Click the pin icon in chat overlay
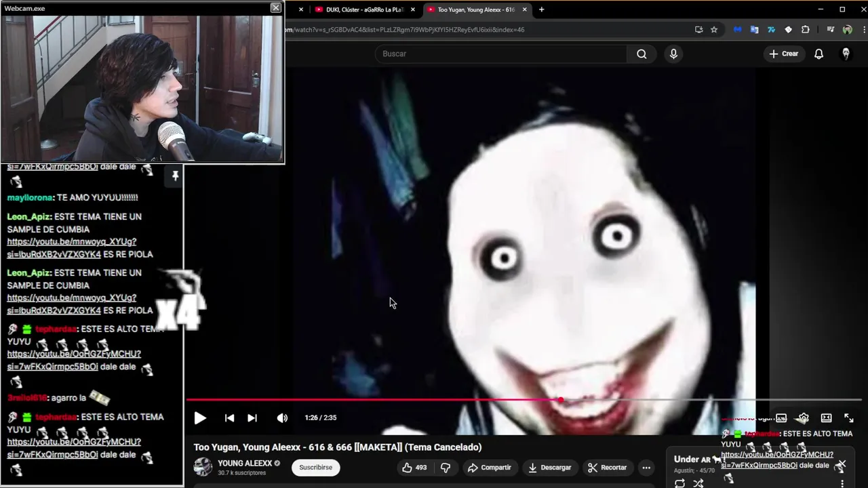This screenshot has height=488, width=868. (175, 176)
